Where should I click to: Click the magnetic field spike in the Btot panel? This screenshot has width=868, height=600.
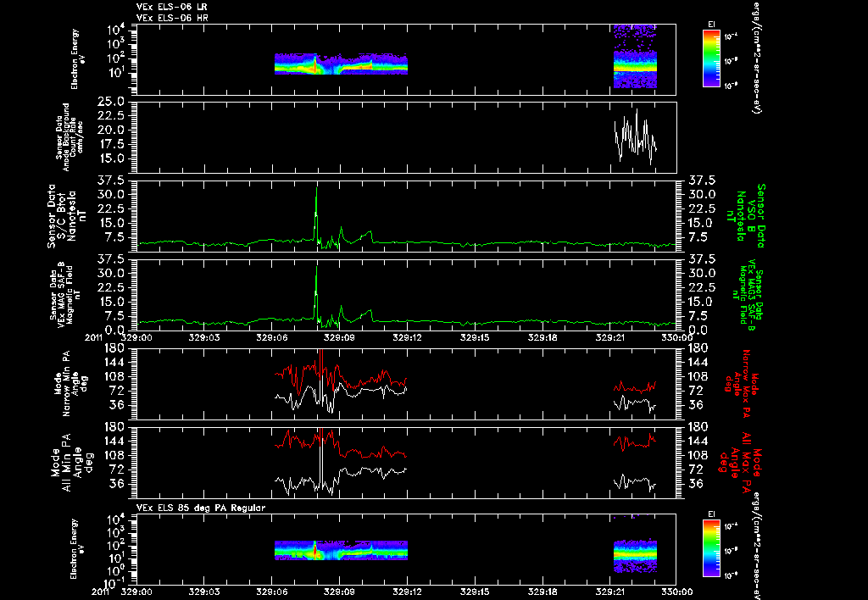317,213
